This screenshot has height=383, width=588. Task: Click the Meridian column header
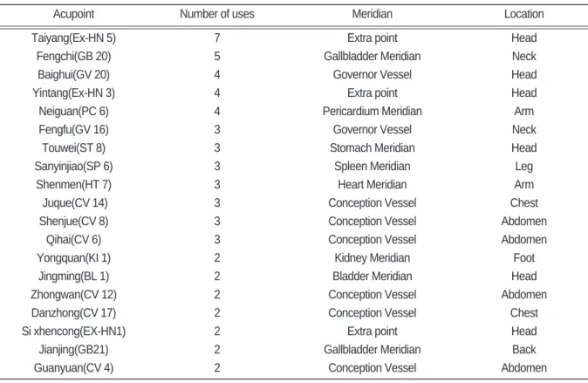click(x=372, y=14)
